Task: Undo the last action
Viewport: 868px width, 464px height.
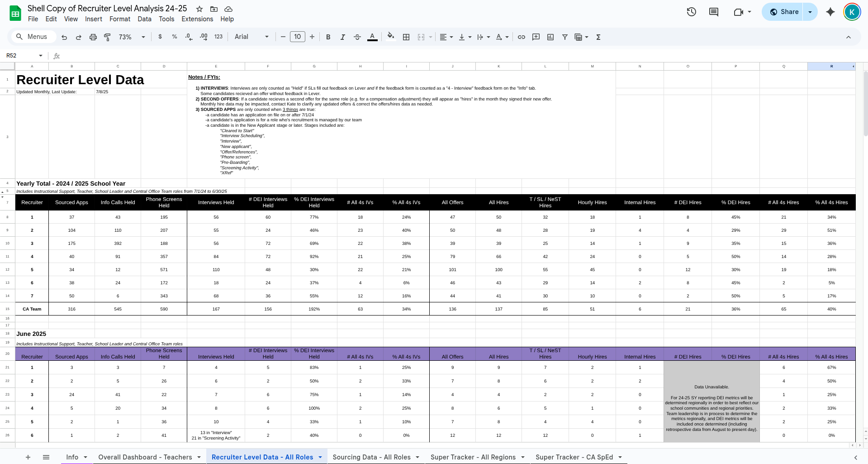Action: point(64,37)
